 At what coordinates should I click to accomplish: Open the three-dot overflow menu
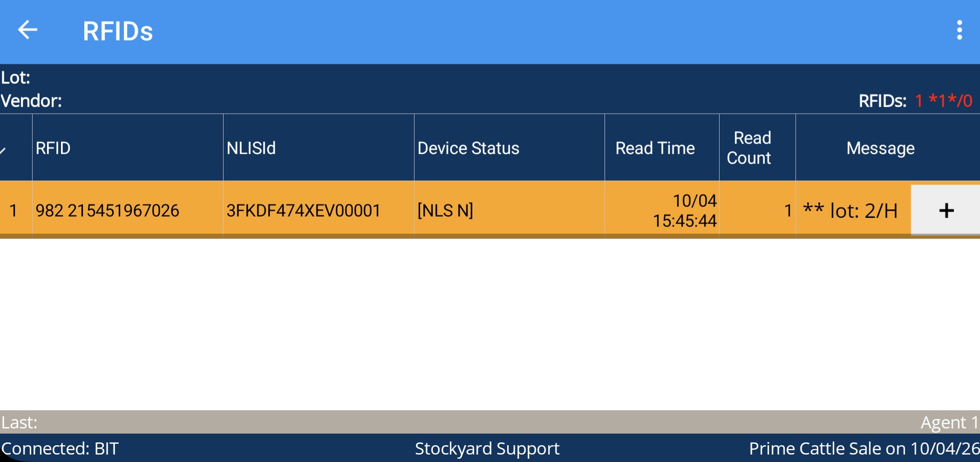(959, 30)
